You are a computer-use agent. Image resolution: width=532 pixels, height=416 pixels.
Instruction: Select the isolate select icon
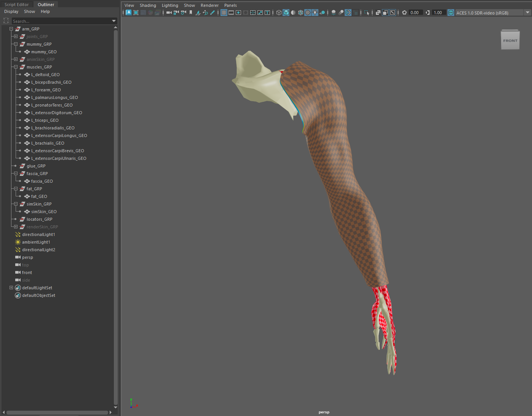[367, 13]
